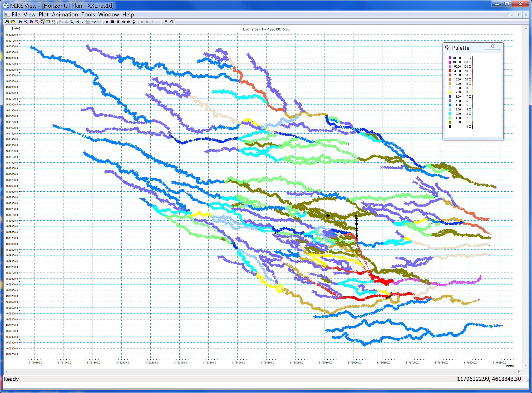Activate the Pan hand tool

pos(54,22)
